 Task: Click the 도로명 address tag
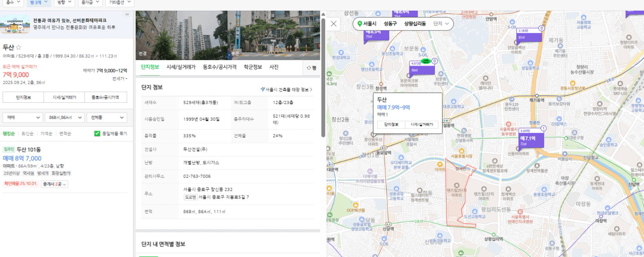[x=190, y=197]
